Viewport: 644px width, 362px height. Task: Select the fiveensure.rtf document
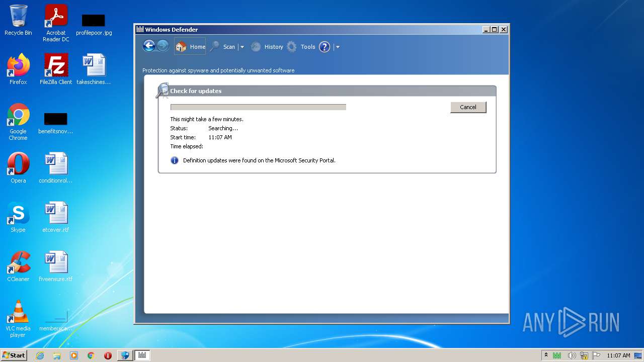coord(55,266)
